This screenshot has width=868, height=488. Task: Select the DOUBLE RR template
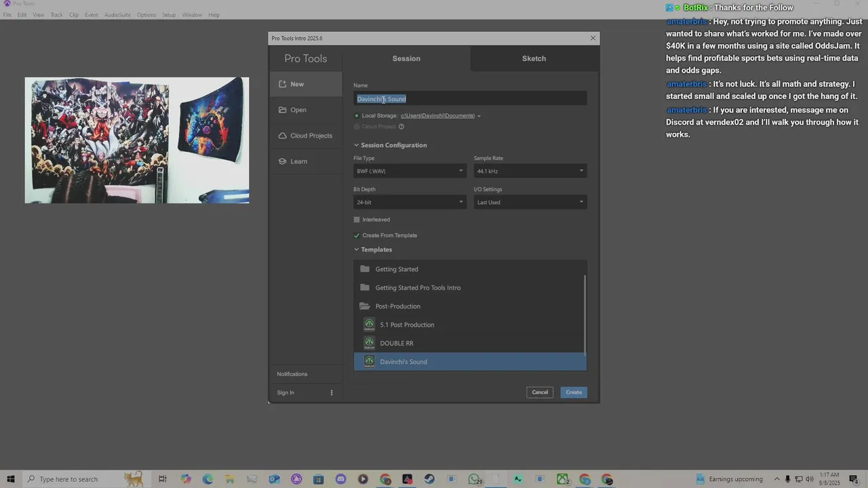[x=469, y=343]
